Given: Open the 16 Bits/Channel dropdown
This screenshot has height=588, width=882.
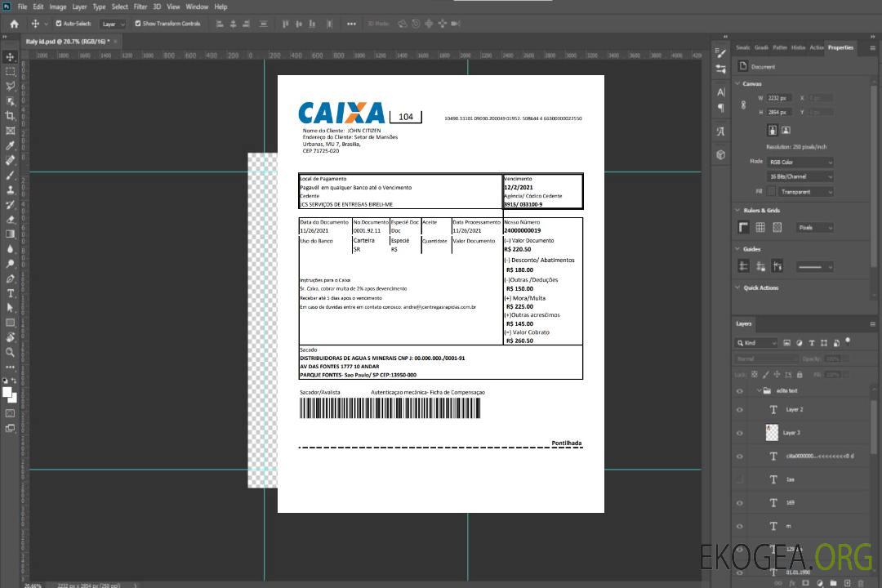Looking at the screenshot, I should tap(800, 176).
